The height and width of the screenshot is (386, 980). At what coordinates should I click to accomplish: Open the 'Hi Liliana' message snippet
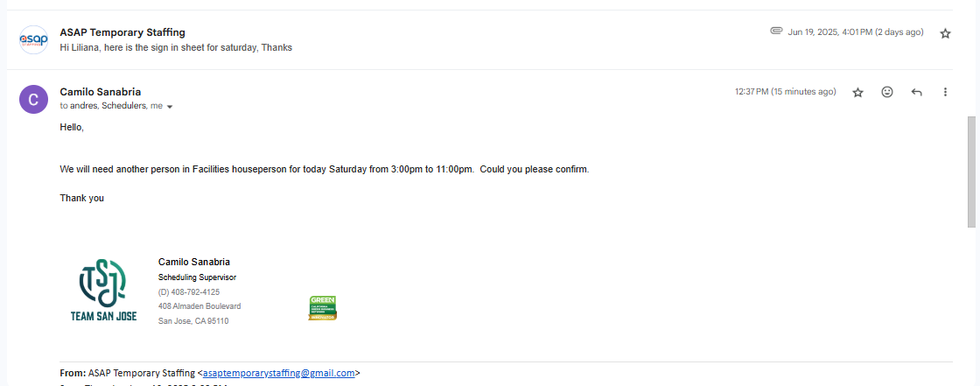(176, 47)
